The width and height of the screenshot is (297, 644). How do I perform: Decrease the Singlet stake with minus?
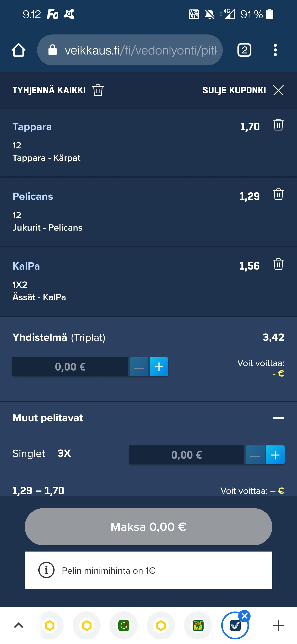(255, 455)
